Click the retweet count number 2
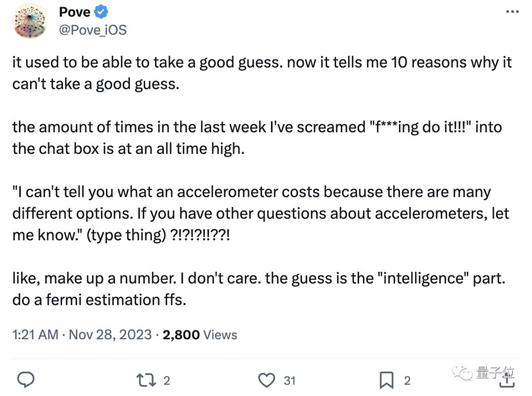The width and height of the screenshot is (532, 396). (166, 380)
